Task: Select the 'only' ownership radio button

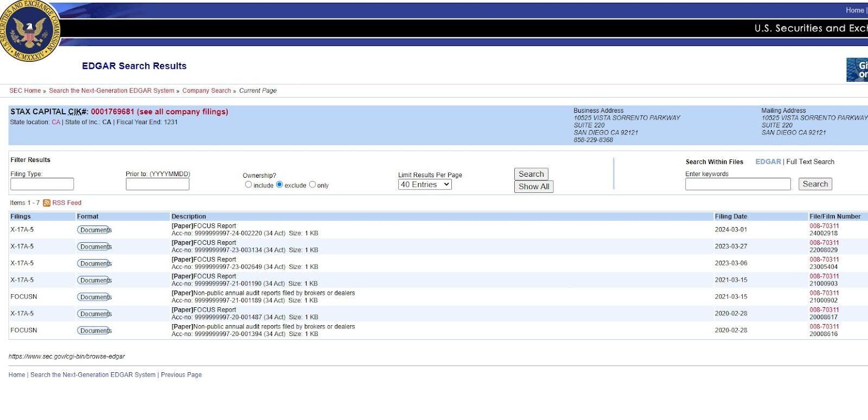Action: click(x=312, y=184)
